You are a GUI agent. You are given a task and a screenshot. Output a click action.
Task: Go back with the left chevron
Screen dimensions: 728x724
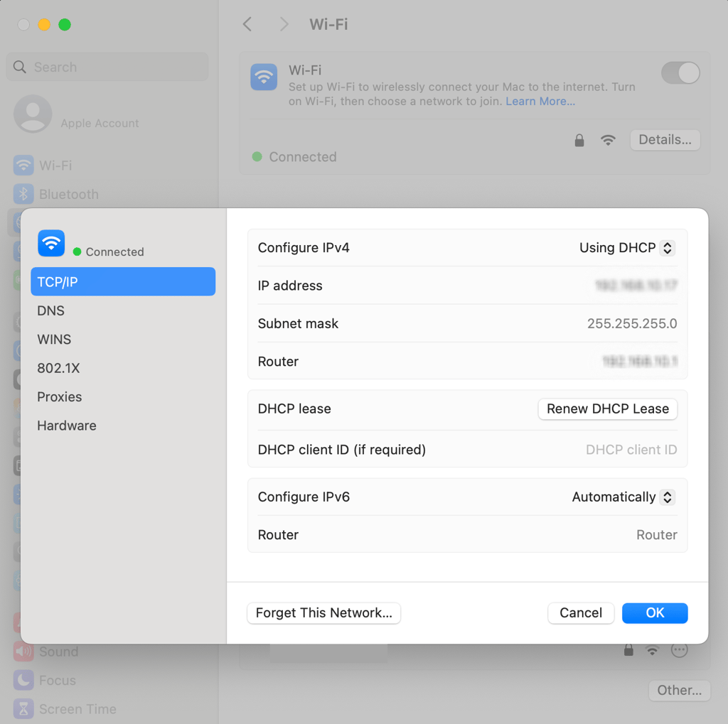(247, 24)
